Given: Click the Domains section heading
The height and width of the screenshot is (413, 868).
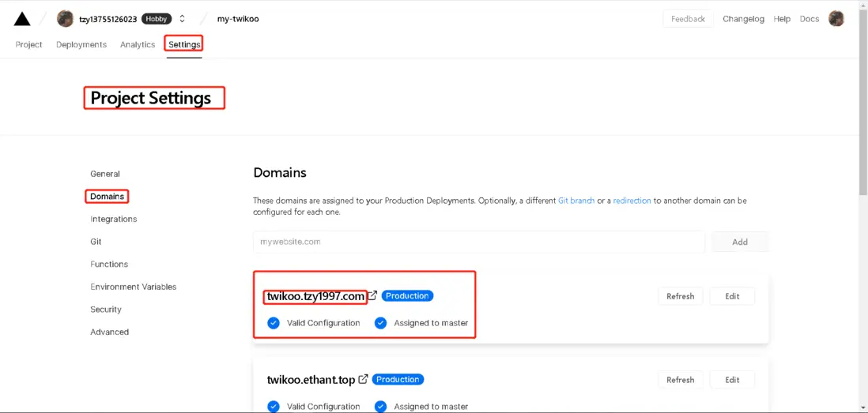Looking at the screenshot, I should (x=280, y=172).
